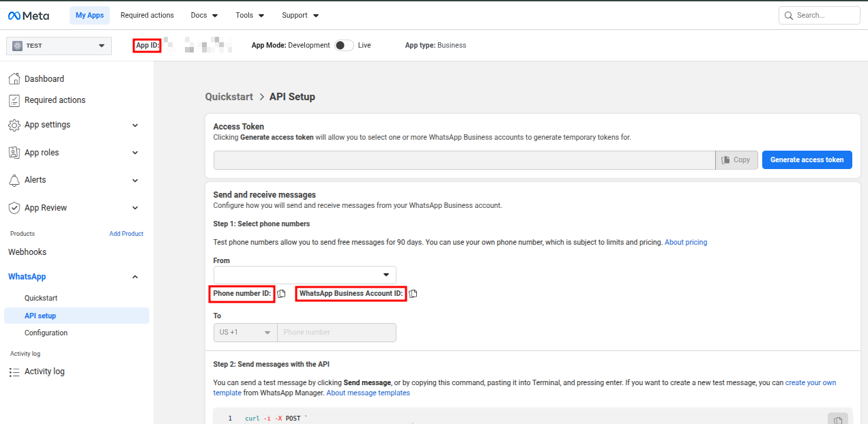Click the Alerts bell icon
Screen dimensions: 868x424
14,180
